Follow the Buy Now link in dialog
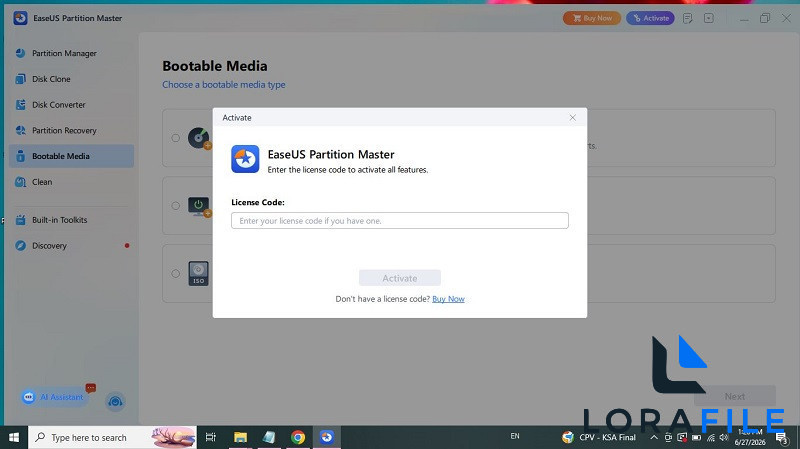Screen dimensions: 800x449 pos(448,299)
